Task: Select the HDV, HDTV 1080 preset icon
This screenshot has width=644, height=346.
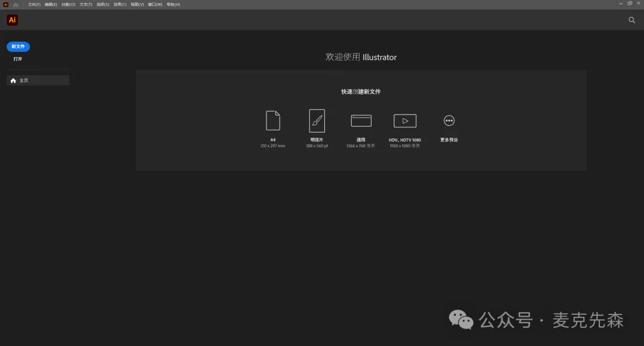Action: tap(405, 121)
